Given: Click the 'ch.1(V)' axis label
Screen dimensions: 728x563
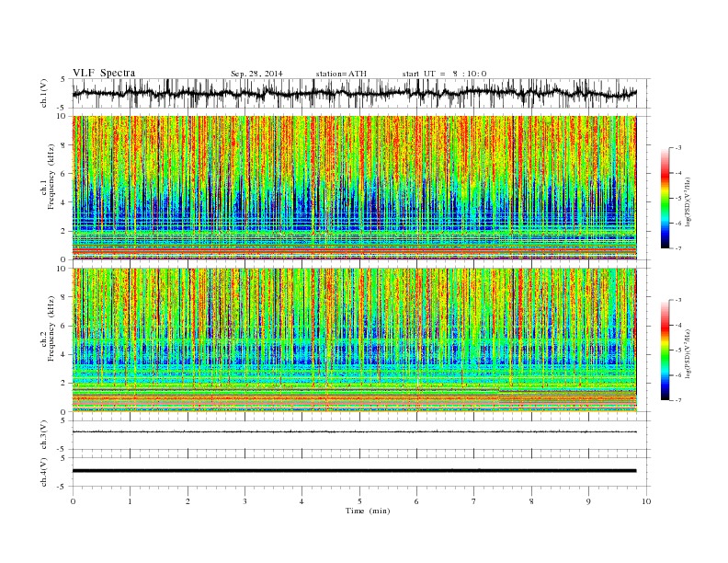Looking at the screenshot, I should [44, 95].
